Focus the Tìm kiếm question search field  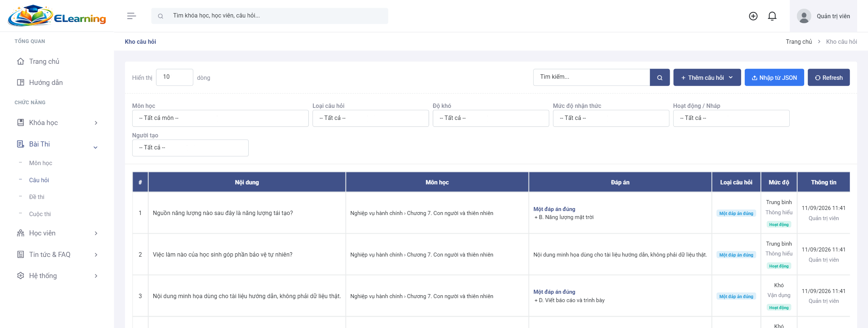pyautogui.click(x=591, y=77)
